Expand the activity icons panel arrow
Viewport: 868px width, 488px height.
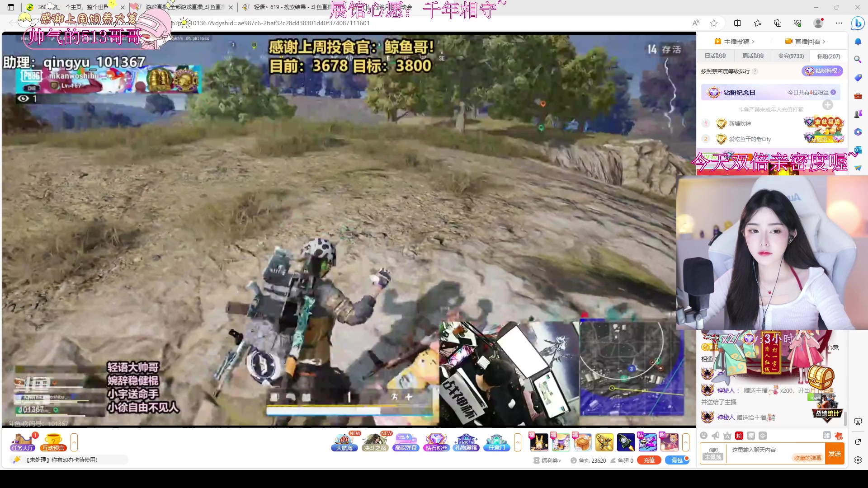(x=518, y=442)
